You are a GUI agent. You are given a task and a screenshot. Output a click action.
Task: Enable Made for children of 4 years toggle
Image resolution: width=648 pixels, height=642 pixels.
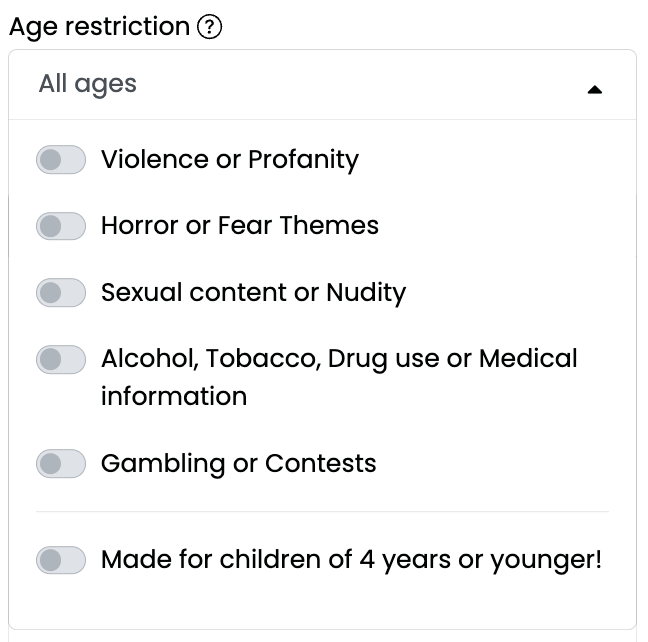point(61,560)
